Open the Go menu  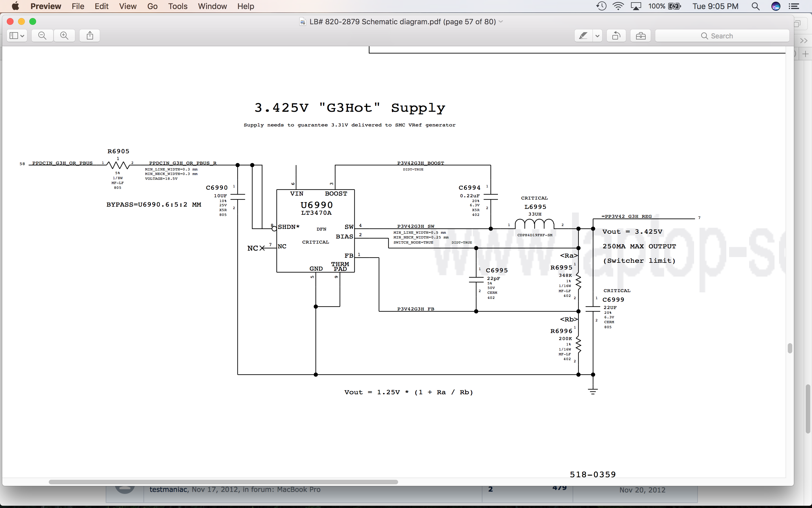pos(152,6)
